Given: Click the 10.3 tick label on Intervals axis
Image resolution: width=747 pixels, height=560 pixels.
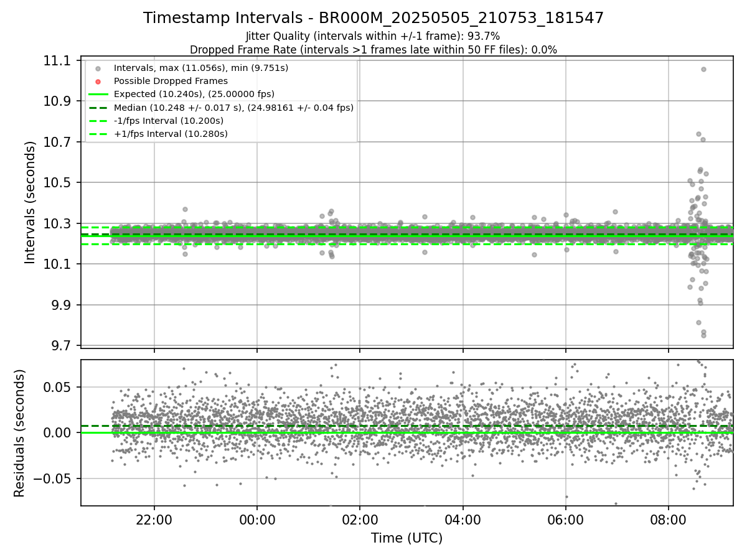Looking at the screenshot, I should click(57, 224).
